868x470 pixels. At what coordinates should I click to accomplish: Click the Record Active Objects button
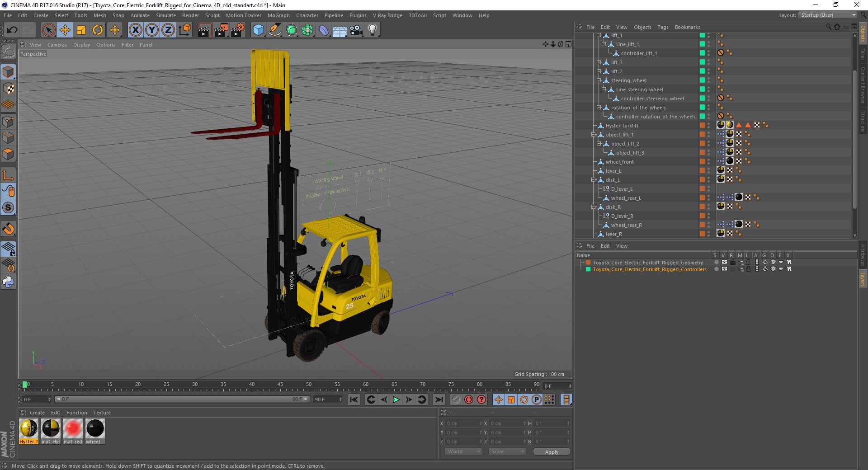point(456,399)
